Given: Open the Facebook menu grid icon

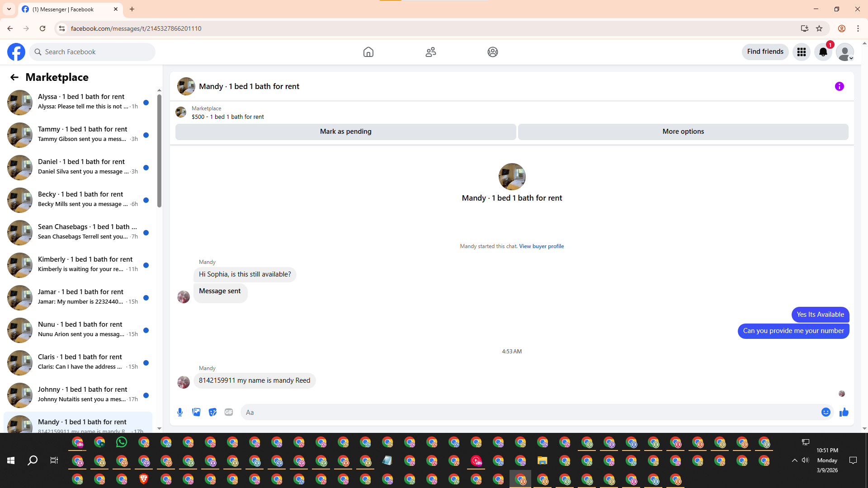Looking at the screenshot, I should 801,52.
